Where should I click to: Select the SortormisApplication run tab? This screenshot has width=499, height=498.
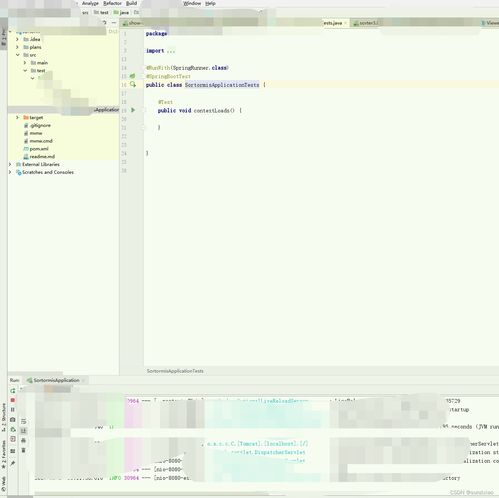tap(56, 380)
